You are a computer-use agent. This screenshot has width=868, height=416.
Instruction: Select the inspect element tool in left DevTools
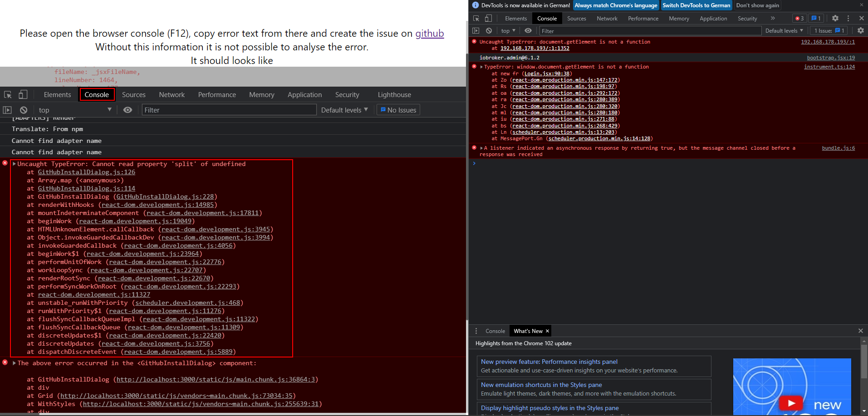8,94
